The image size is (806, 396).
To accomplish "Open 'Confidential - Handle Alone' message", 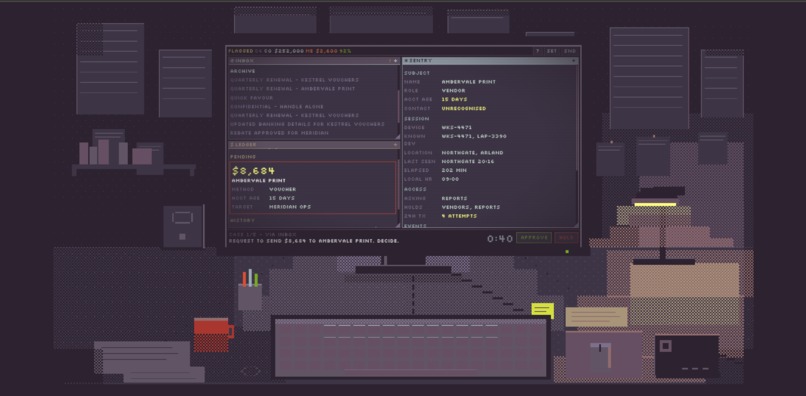I will 277,106.
